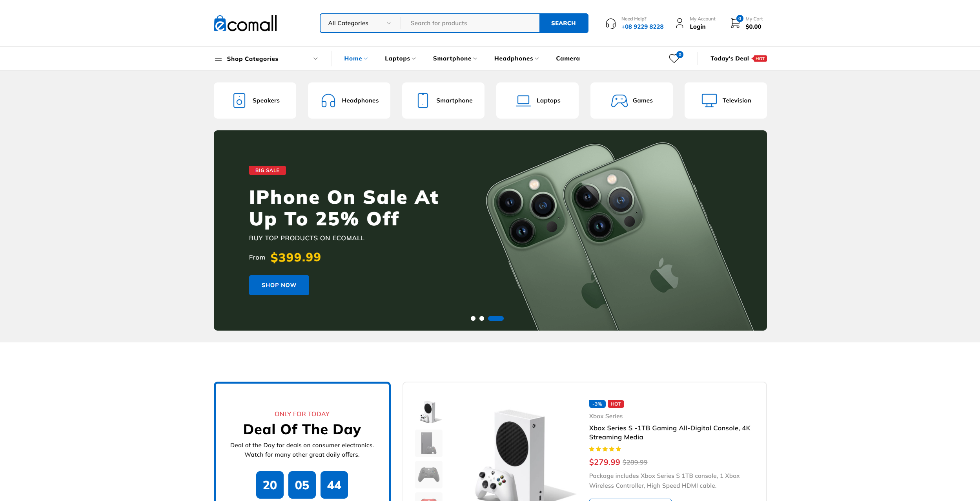980x501 pixels.
Task: Open the Camera menu item
Action: coord(568,59)
